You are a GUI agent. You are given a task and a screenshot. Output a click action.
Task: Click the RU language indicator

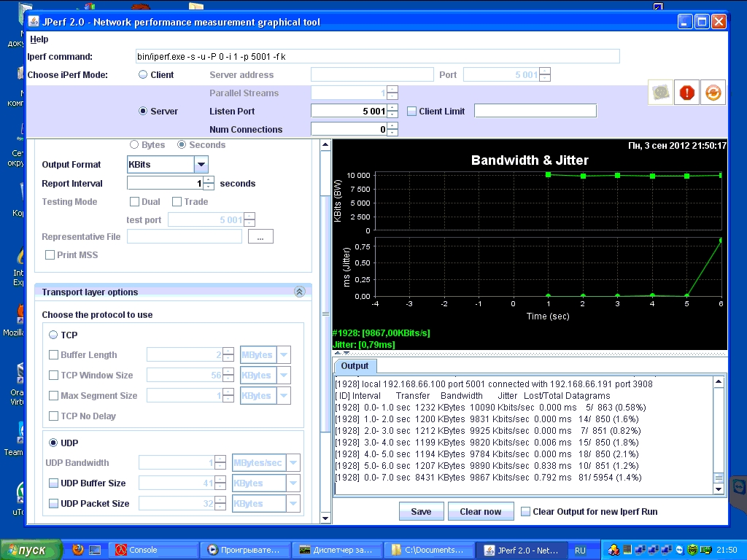click(x=580, y=551)
